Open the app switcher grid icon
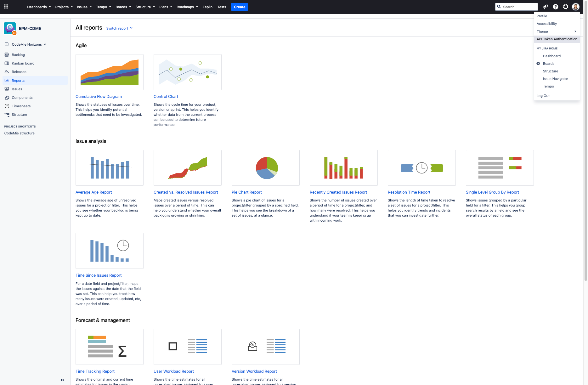 coord(6,6)
